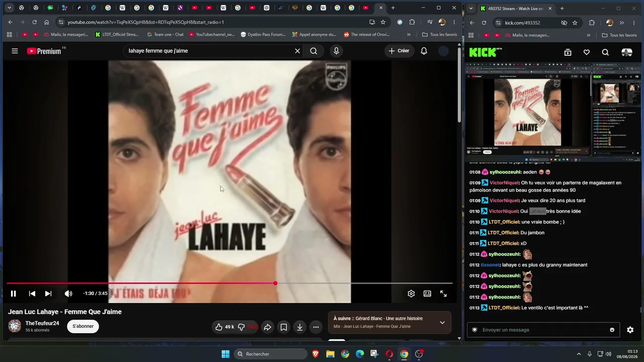Like the Jean Luc Lahaye video
This screenshot has height=362, width=644.
[225, 327]
